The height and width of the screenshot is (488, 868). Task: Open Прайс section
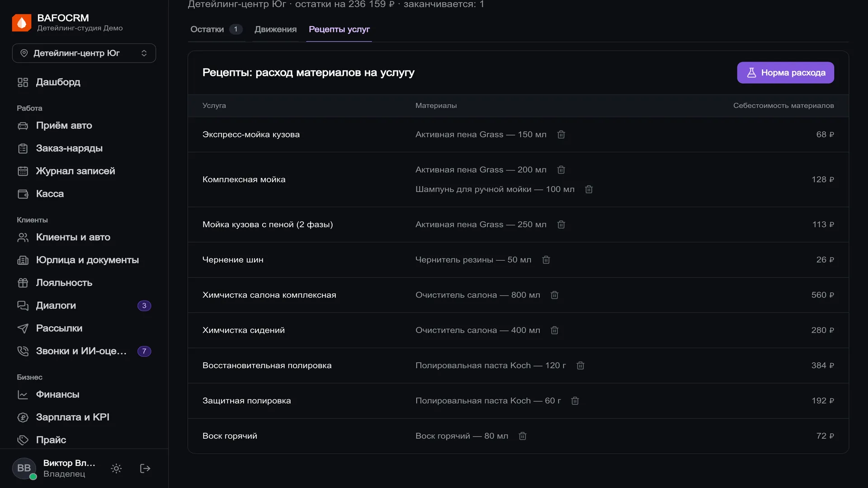coord(84,440)
